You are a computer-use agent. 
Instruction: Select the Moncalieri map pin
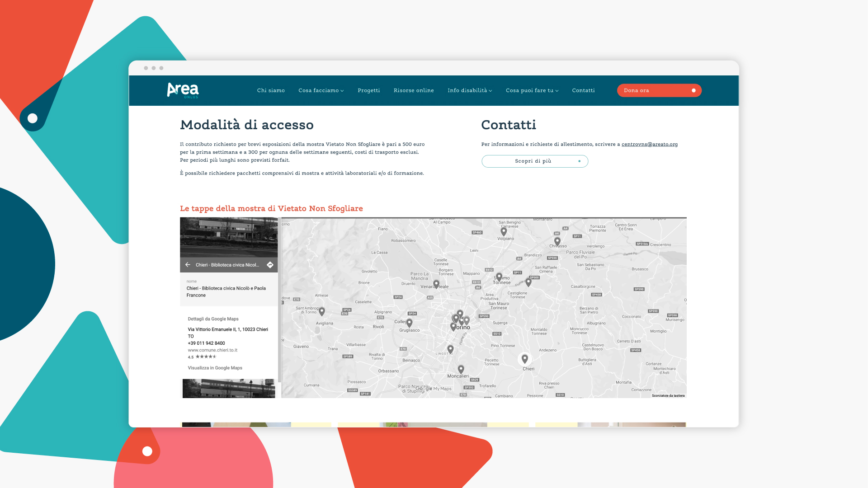pos(461,369)
